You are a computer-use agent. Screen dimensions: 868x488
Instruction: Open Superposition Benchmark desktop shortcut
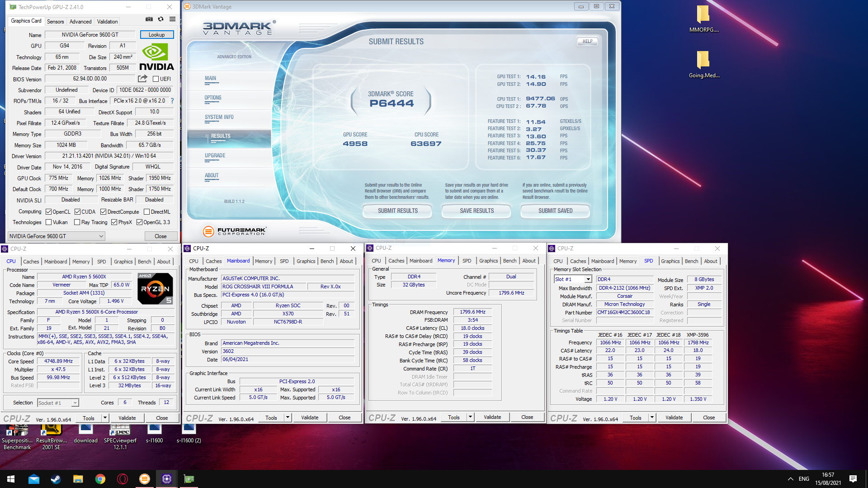pyautogui.click(x=17, y=437)
